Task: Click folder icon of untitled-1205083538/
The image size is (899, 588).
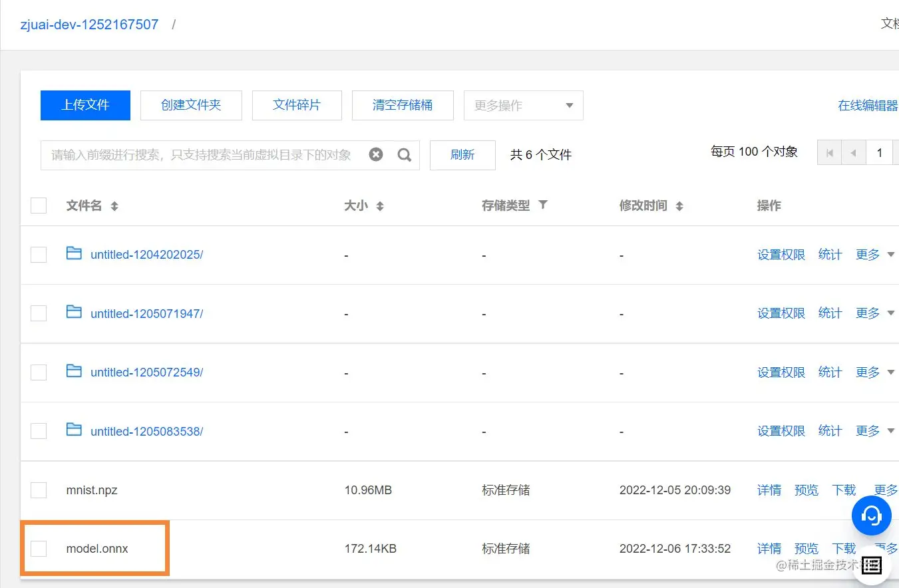Action: (74, 430)
